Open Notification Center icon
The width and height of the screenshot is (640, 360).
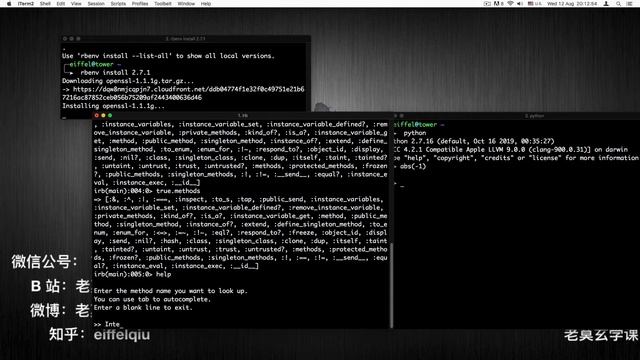(x=629, y=4)
